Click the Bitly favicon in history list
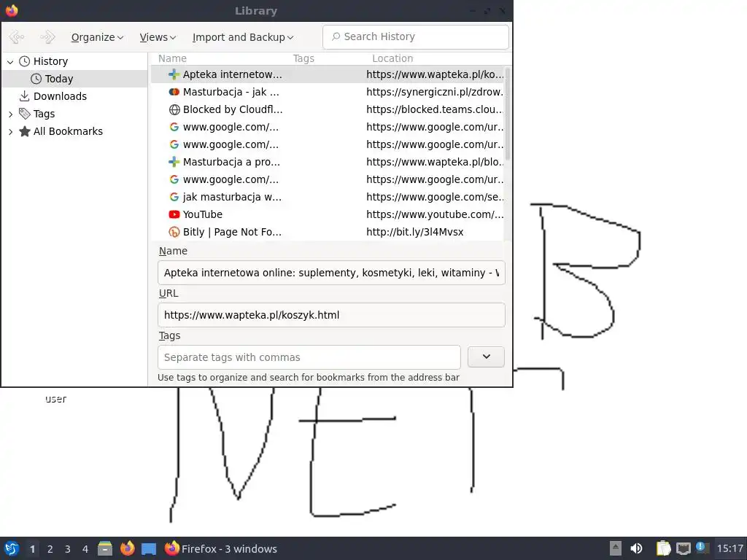The height and width of the screenshot is (560, 747). [174, 233]
